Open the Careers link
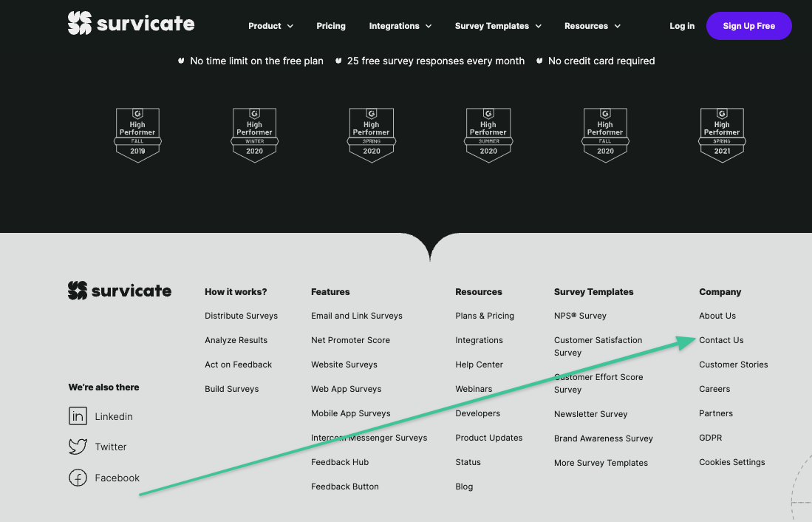This screenshot has width=812, height=522. (714, 389)
